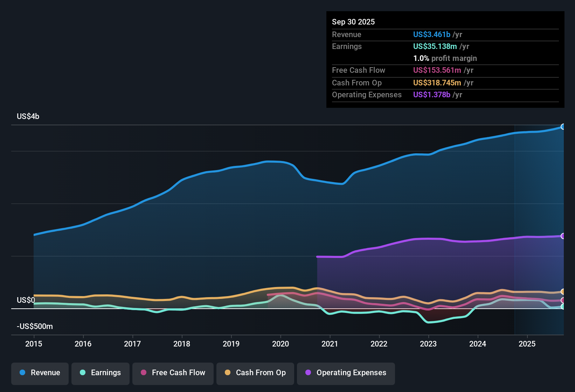The image size is (575, 392).
Task: Click the US$3.461b revenue value in tooltip
Action: point(431,34)
